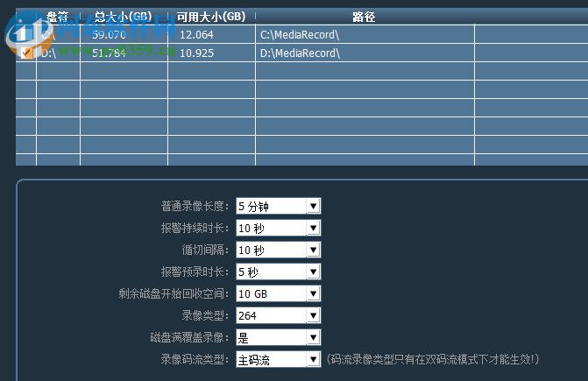Click the 12.064 available size cell
588x381 pixels.
[211, 34]
